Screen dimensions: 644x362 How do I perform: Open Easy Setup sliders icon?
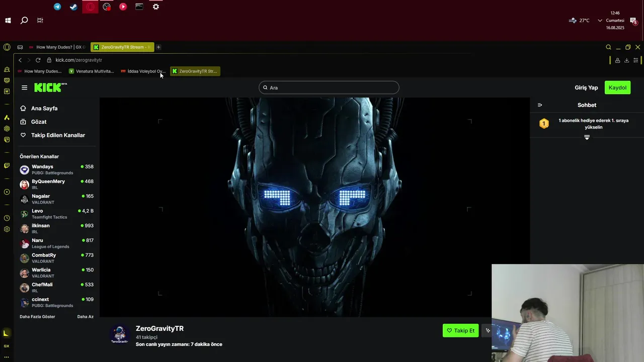pos(636,60)
